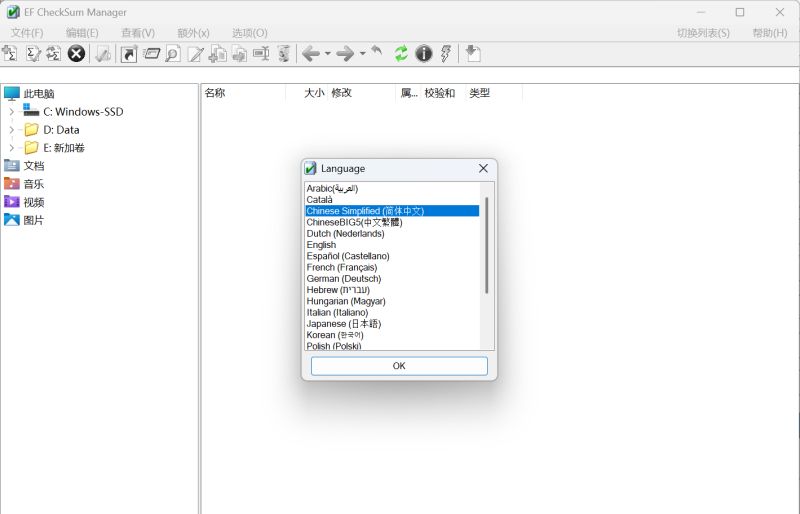Click the go up one level icon
The width and height of the screenshot is (800, 514).
pyautogui.click(x=377, y=50)
